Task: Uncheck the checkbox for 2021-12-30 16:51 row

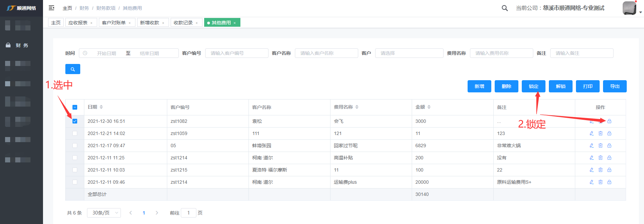Action: pyautogui.click(x=75, y=121)
